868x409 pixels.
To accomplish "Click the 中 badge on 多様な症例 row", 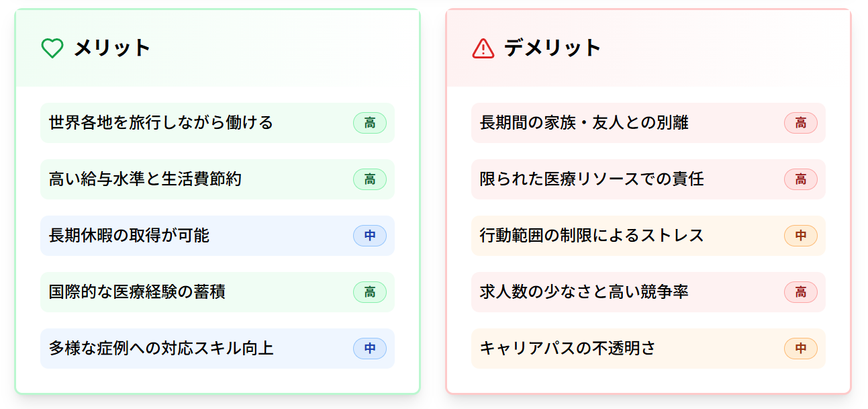I will click(370, 349).
